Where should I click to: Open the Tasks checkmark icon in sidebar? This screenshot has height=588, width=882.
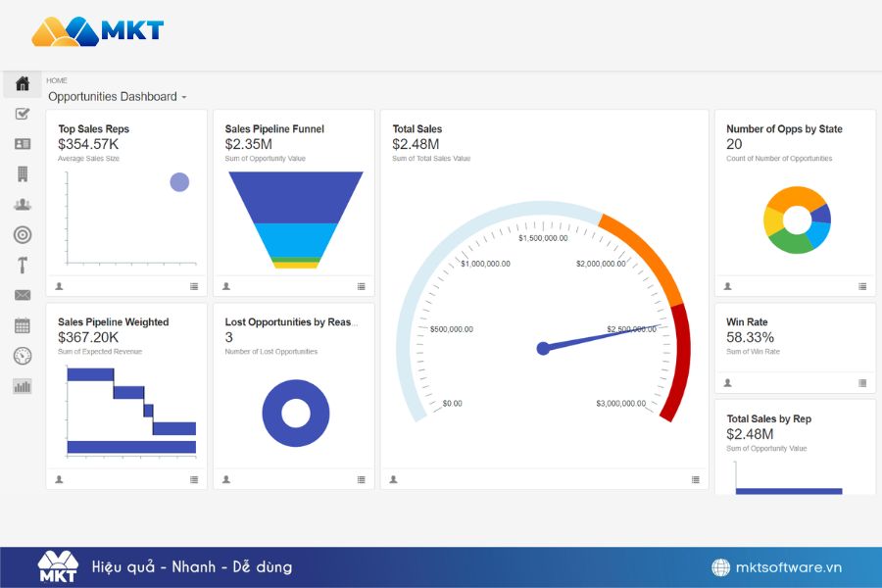pos(23,114)
